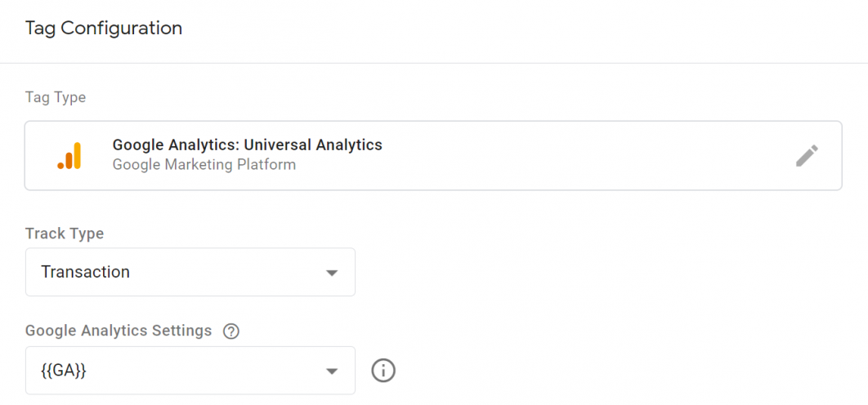868x405 pixels.
Task: Click the Google Analytics Settings label
Action: pos(119,331)
